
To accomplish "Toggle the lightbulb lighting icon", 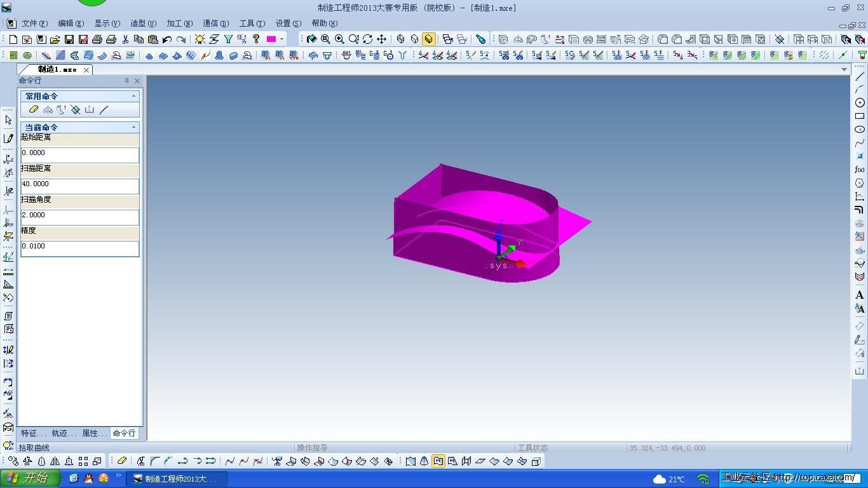I will 200,39.
